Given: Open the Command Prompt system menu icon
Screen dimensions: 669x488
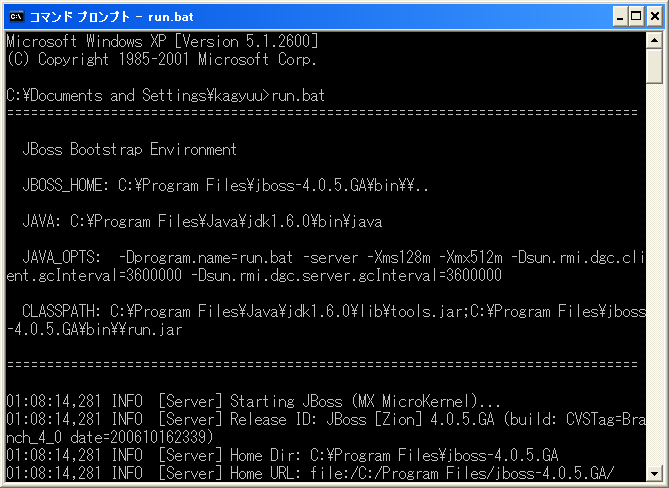Looking at the screenshot, I should [x=16, y=16].
